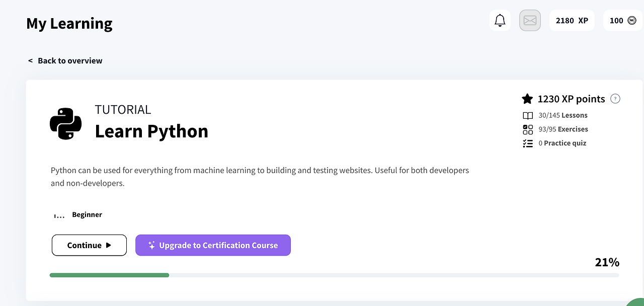Image resolution: width=644 pixels, height=306 pixels.
Task: Click the Practice quiz checklist icon
Action: (528, 143)
